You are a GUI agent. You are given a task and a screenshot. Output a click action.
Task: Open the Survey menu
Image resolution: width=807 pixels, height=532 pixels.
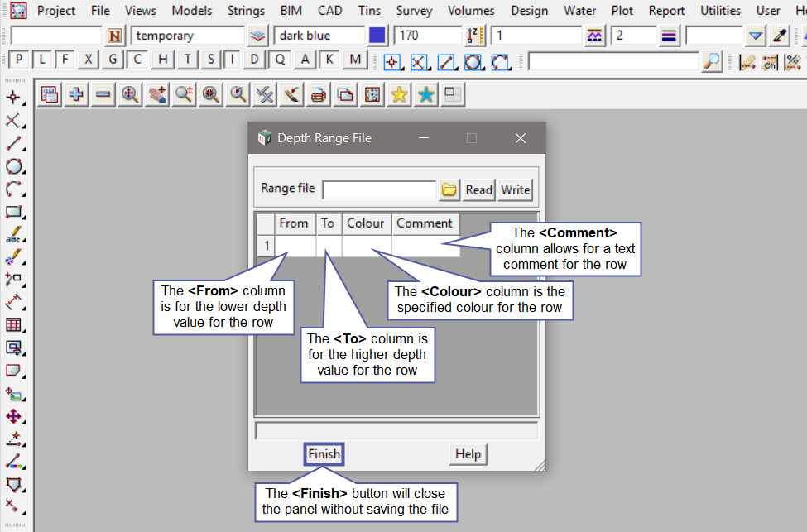pos(415,11)
